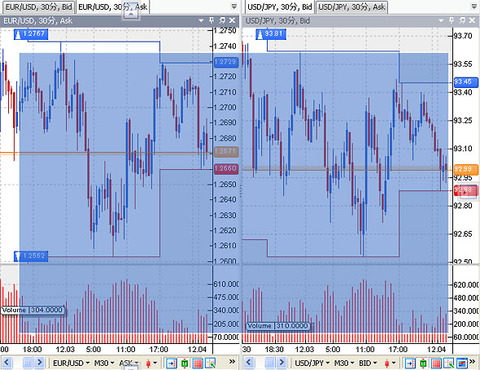Screen dimensions: 480x370
Task: Toggle auto-shift to chart end for USD/JPY
Action: [410, 363]
